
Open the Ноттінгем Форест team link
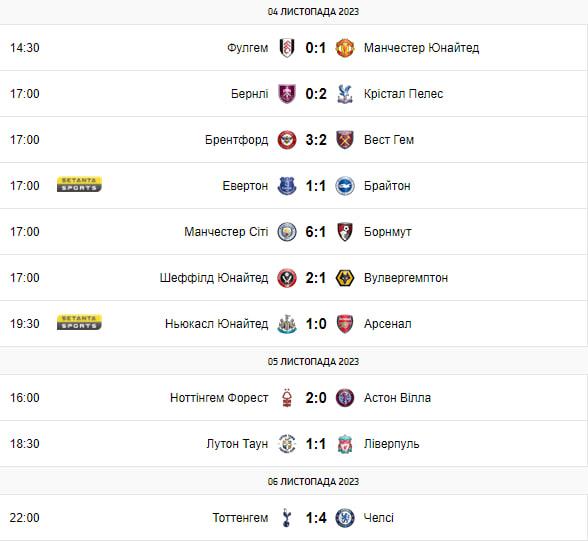(219, 398)
